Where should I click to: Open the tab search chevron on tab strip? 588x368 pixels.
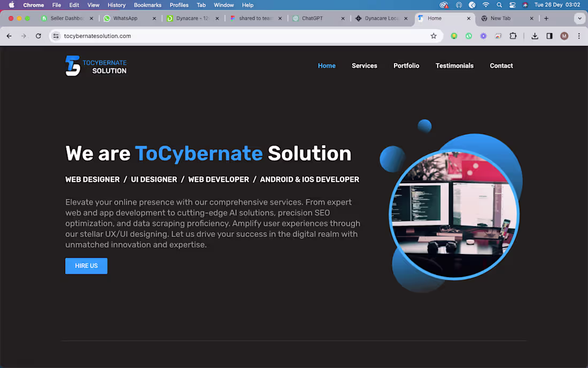point(579,18)
